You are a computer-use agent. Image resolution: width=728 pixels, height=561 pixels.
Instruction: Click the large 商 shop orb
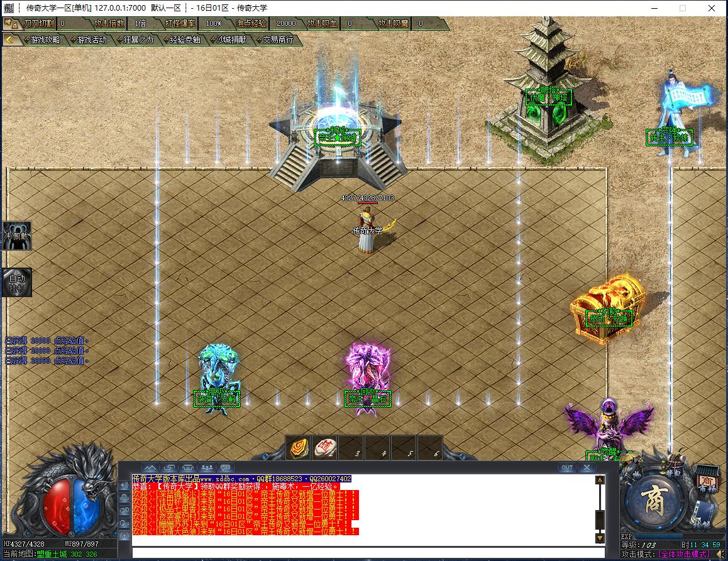[x=654, y=501]
